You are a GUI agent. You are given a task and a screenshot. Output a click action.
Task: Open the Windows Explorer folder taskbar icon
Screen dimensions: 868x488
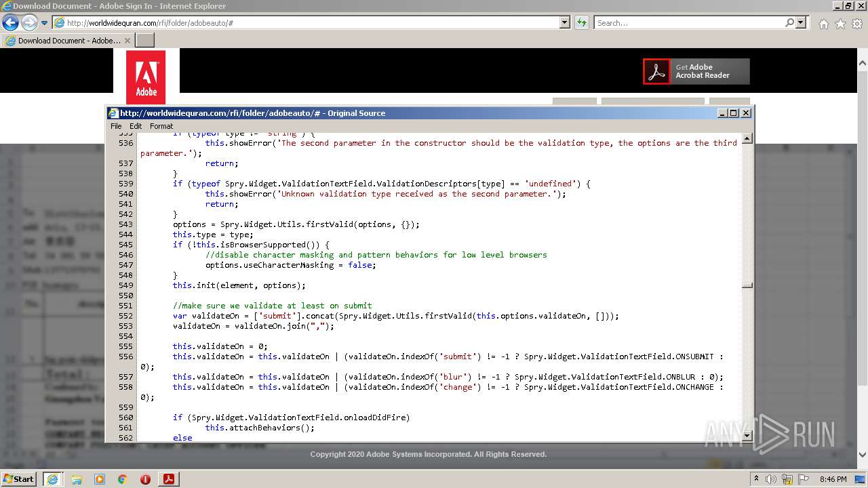pyautogui.click(x=77, y=479)
